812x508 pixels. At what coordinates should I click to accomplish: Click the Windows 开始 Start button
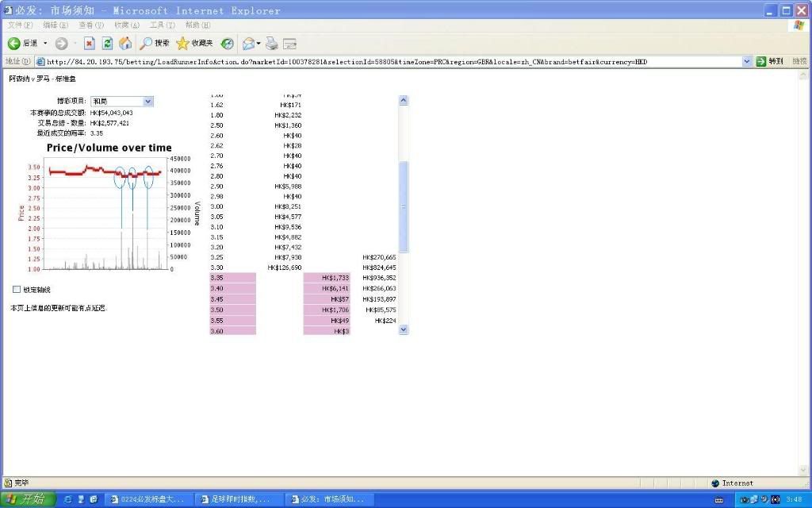(28, 499)
